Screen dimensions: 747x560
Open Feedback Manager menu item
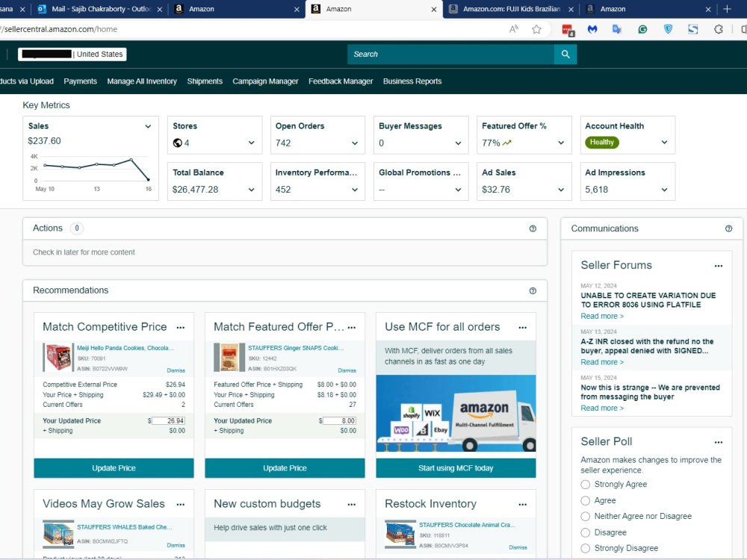tap(341, 81)
